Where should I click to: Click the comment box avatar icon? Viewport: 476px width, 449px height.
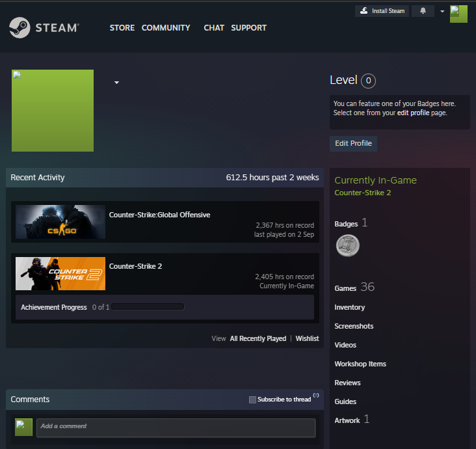[x=23, y=427]
